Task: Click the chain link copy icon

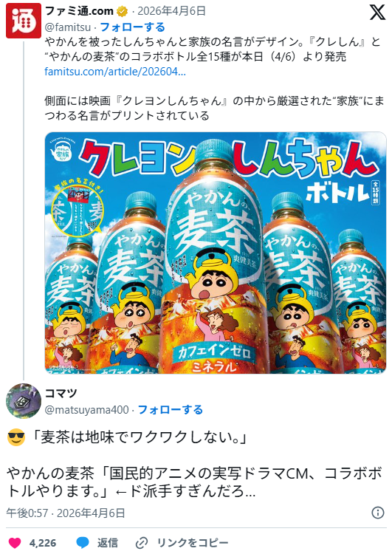Action: click(142, 543)
